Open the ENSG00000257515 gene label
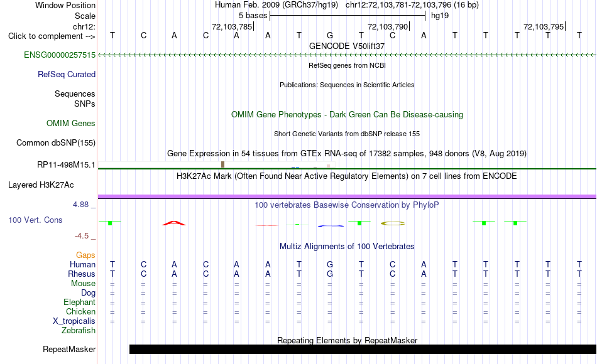The image size is (597, 364). 60,55
